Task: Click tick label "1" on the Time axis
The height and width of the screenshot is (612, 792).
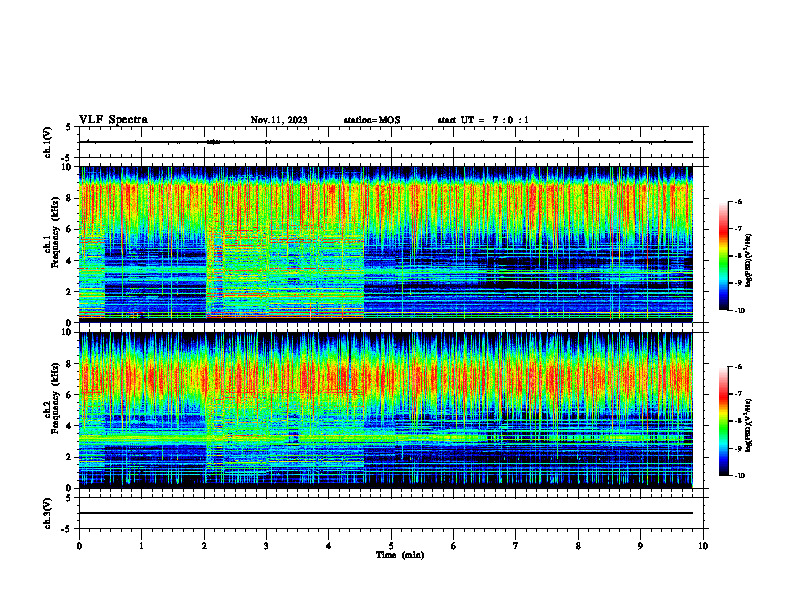Action: [141, 546]
